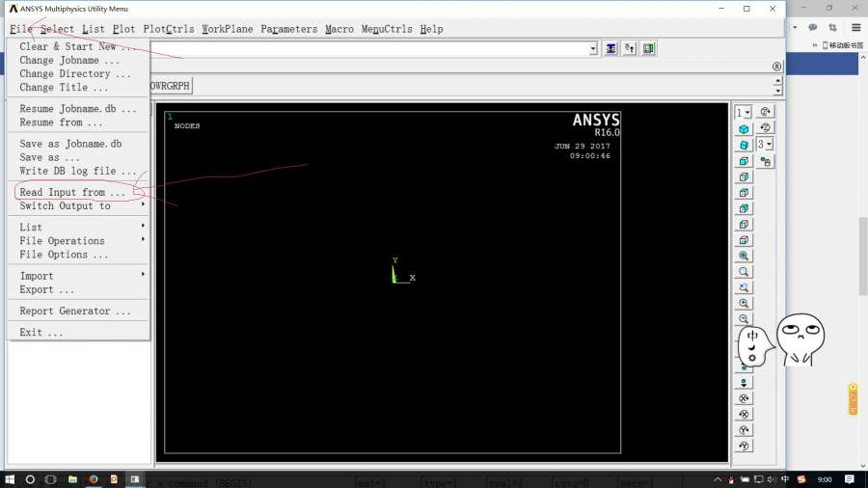Open Windows Start menu

(x=10, y=479)
